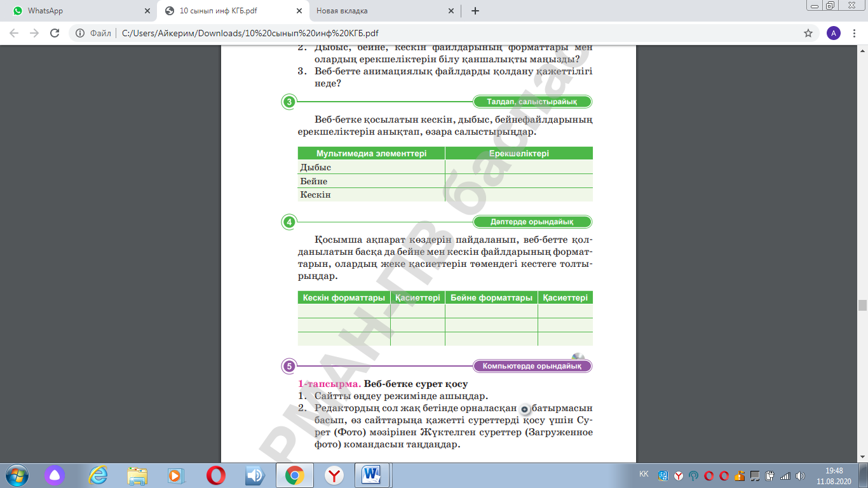Go forward to the next page

34,33
